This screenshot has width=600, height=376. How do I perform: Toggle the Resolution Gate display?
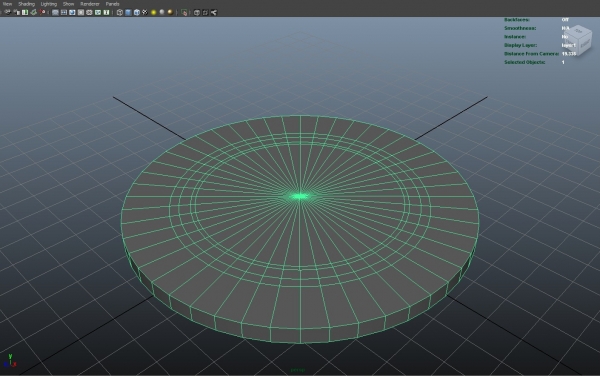(x=72, y=12)
